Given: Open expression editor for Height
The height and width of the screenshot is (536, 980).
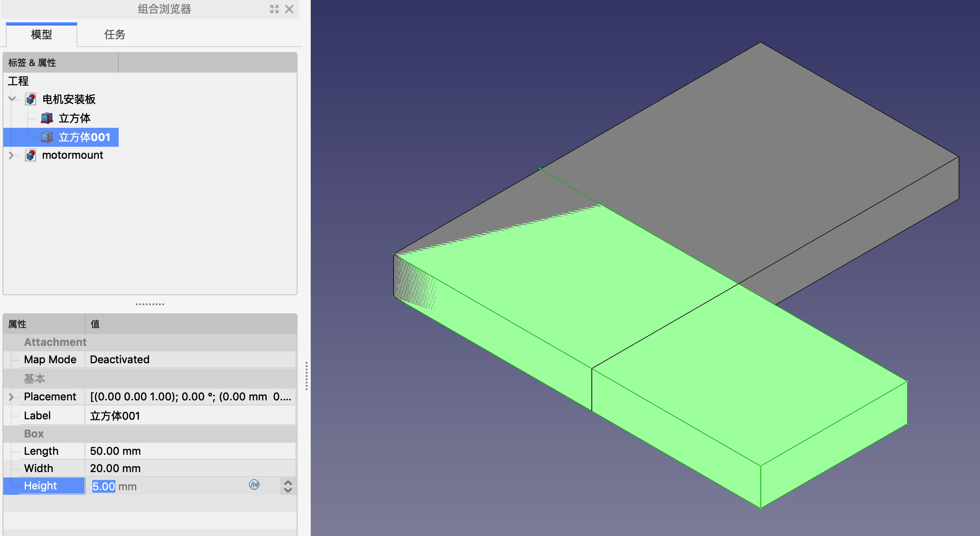Looking at the screenshot, I should click(x=254, y=484).
